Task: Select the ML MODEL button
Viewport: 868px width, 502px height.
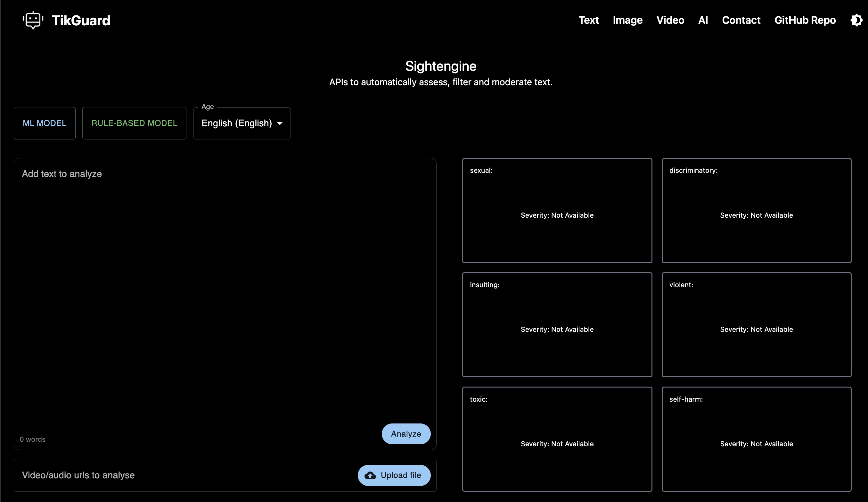Action: pos(45,123)
